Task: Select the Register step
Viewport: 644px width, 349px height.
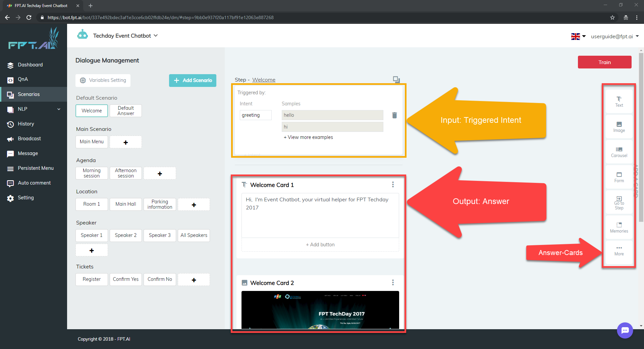Action: point(92,280)
